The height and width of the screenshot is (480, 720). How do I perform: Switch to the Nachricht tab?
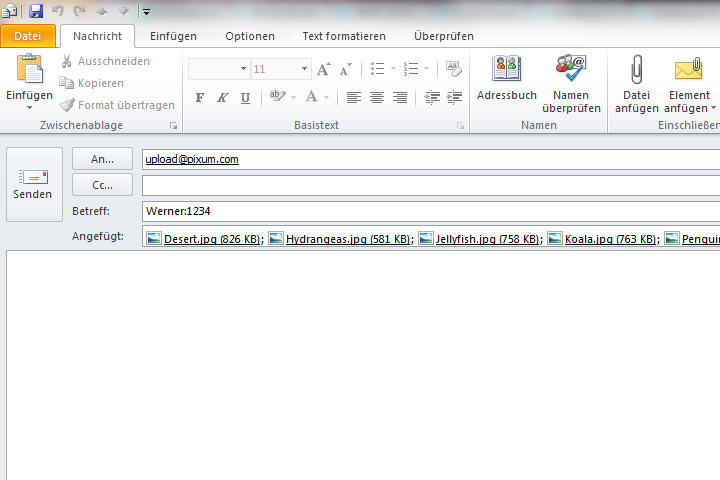(97, 36)
